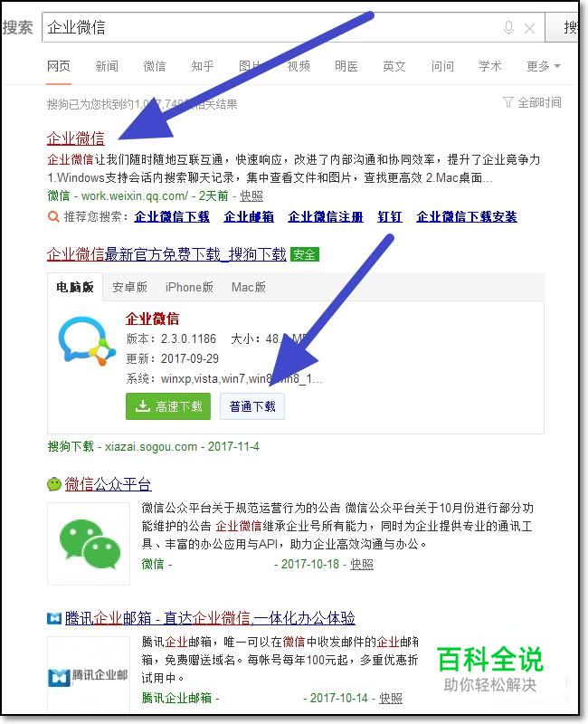This screenshot has height=724, width=588.
Task: Open the 企业微信注册 suggested search link
Action: [x=326, y=216]
